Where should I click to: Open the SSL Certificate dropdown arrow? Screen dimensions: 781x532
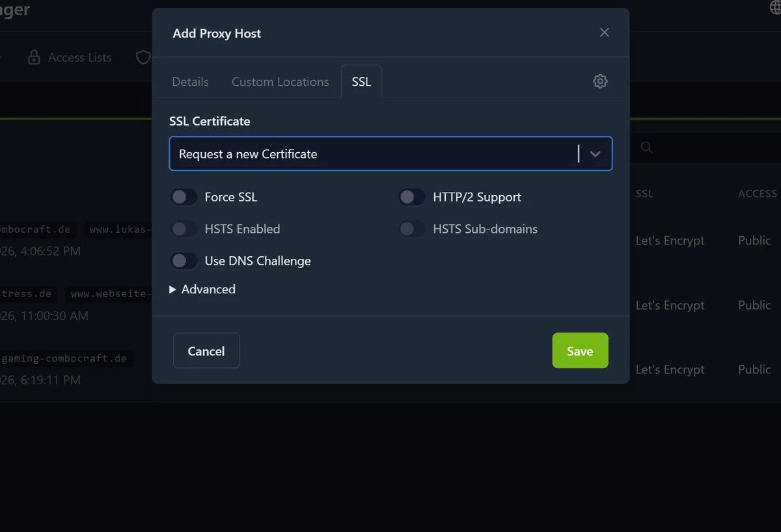coord(595,154)
